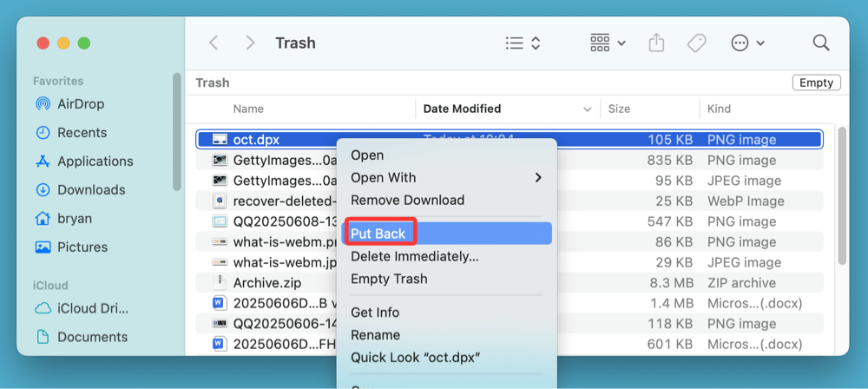Choose Put Back in context menu

[x=447, y=234]
